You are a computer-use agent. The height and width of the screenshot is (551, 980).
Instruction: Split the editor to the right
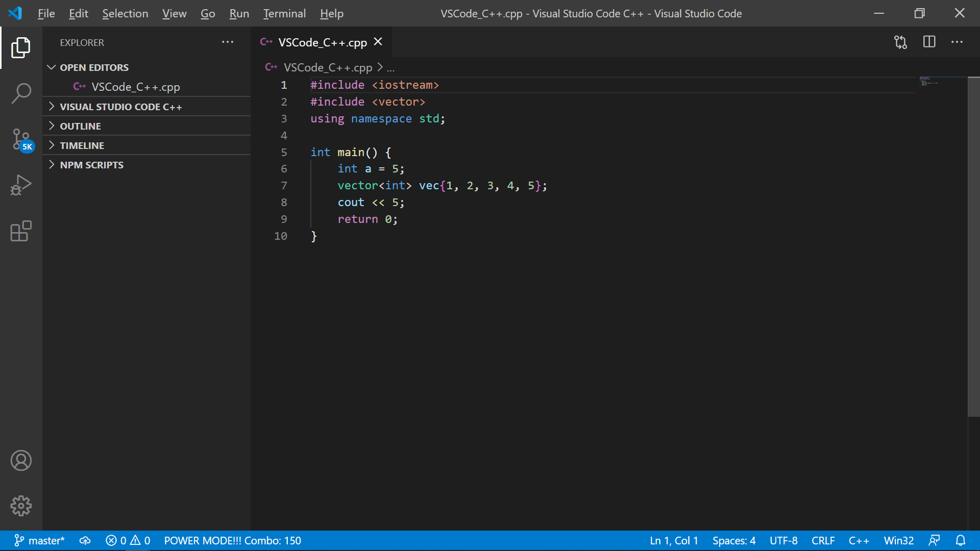929,42
